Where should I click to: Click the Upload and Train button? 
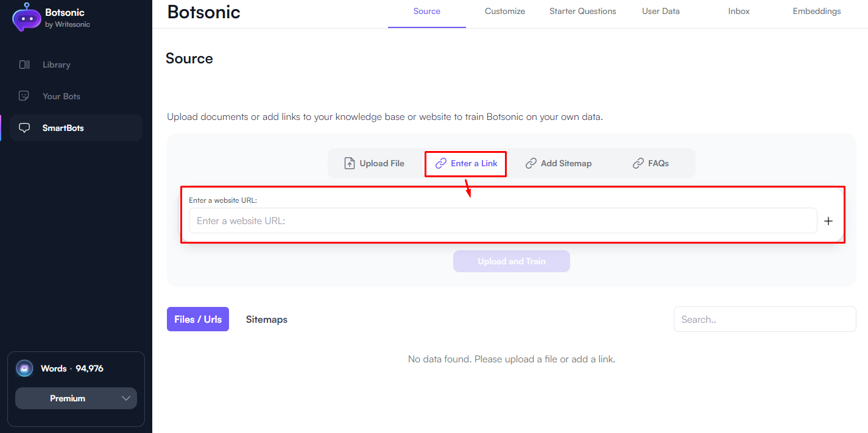pyautogui.click(x=512, y=261)
